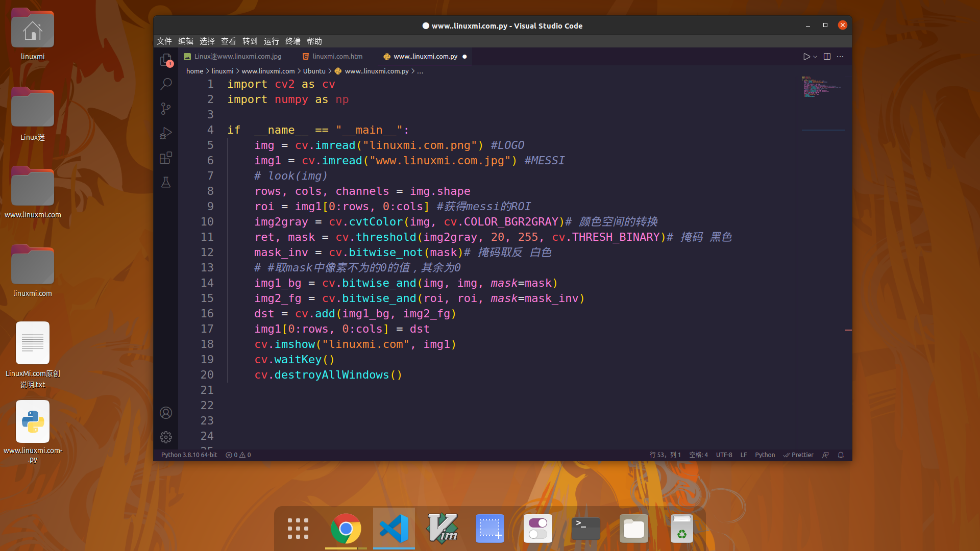Screen dimensions: 980x551
Task: Click the unsaved dot on www..linuxmi.com.py tab
Action: click(465, 57)
